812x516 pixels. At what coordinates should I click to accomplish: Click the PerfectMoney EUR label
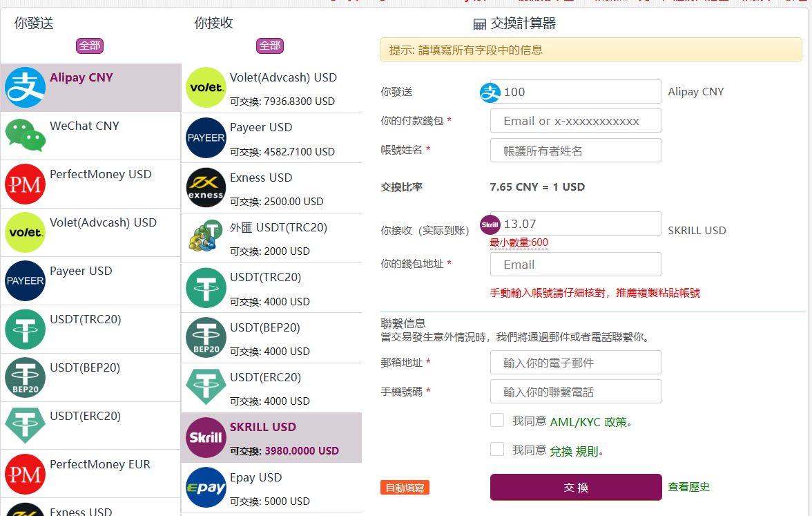[x=100, y=464]
